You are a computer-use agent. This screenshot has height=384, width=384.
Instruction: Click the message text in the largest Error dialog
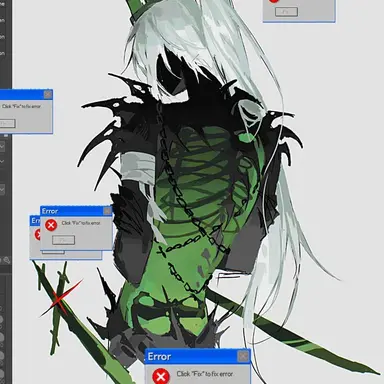click(205, 374)
